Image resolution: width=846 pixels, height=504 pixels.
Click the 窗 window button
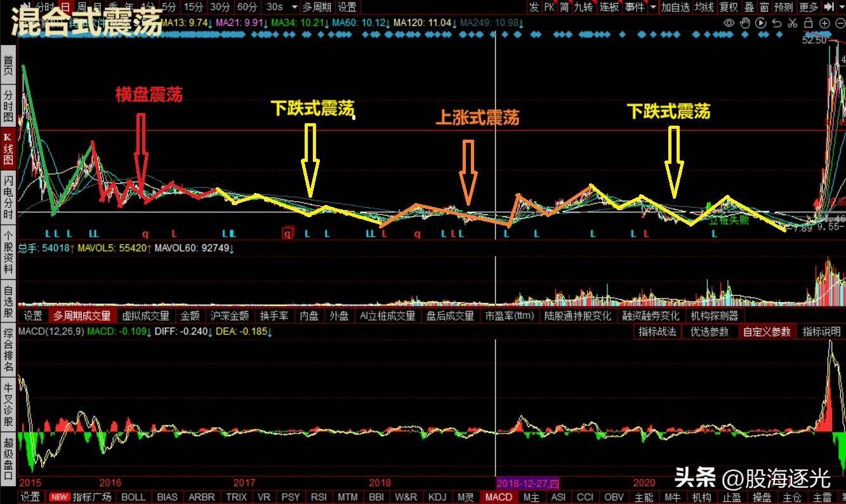pyautogui.click(x=764, y=7)
